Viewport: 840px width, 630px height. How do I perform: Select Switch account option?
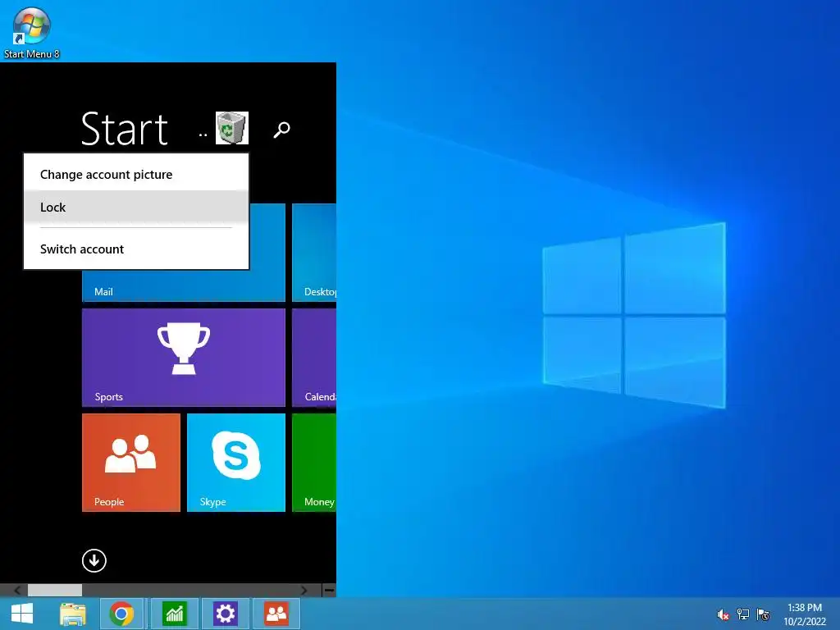point(136,249)
